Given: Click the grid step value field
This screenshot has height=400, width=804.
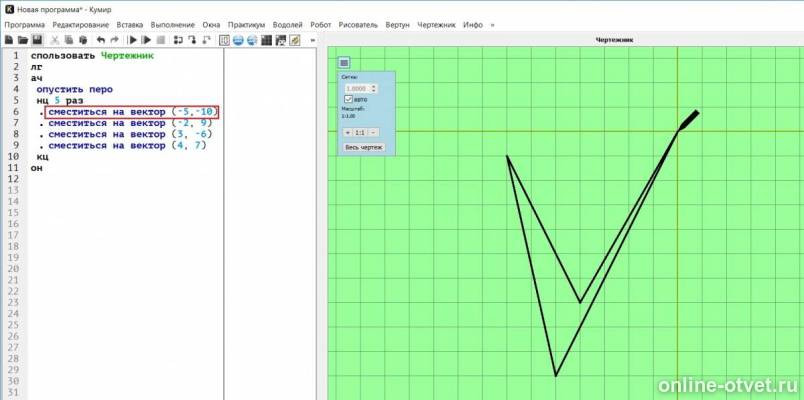Looking at the screenshot, I should coord(357,88).
